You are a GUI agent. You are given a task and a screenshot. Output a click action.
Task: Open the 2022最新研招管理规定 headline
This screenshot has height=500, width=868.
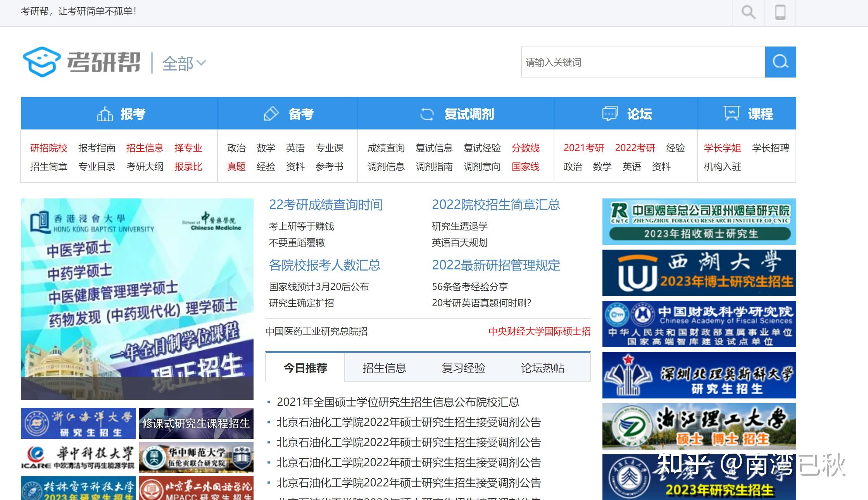coord(496,265)
